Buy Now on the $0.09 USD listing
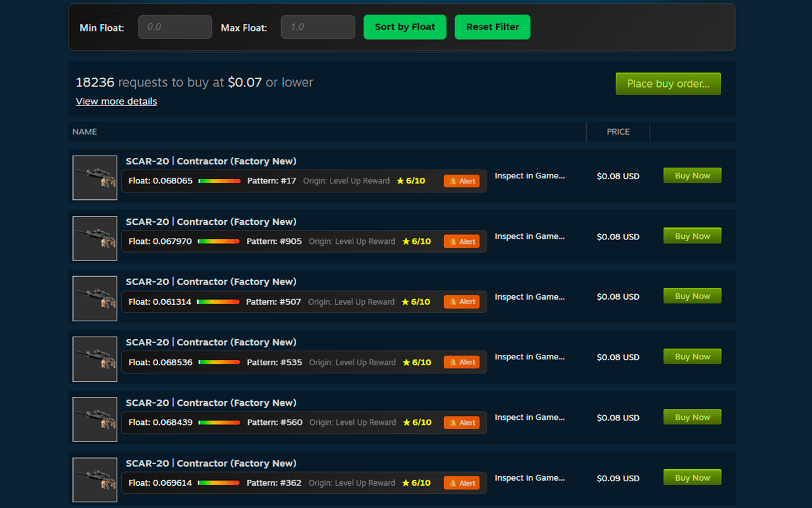The width and height of the screenshot is (812, 508). (692, 477)
